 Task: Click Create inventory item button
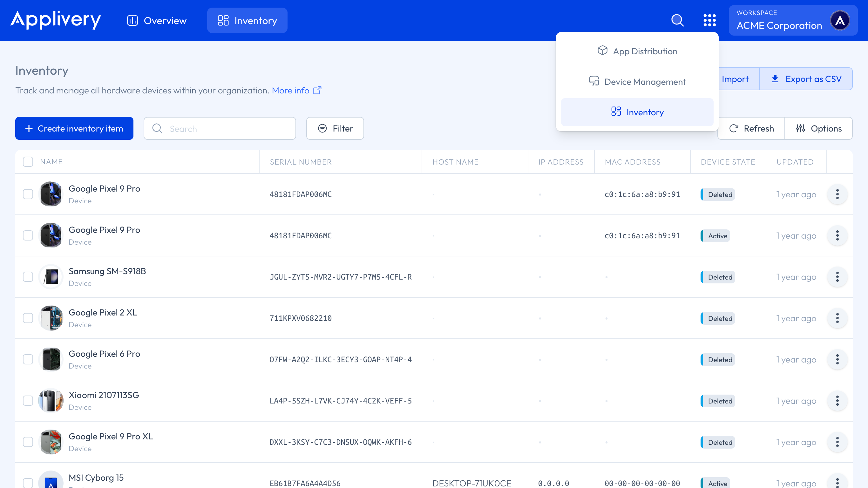pyautogui.click(x=74, y=128)
